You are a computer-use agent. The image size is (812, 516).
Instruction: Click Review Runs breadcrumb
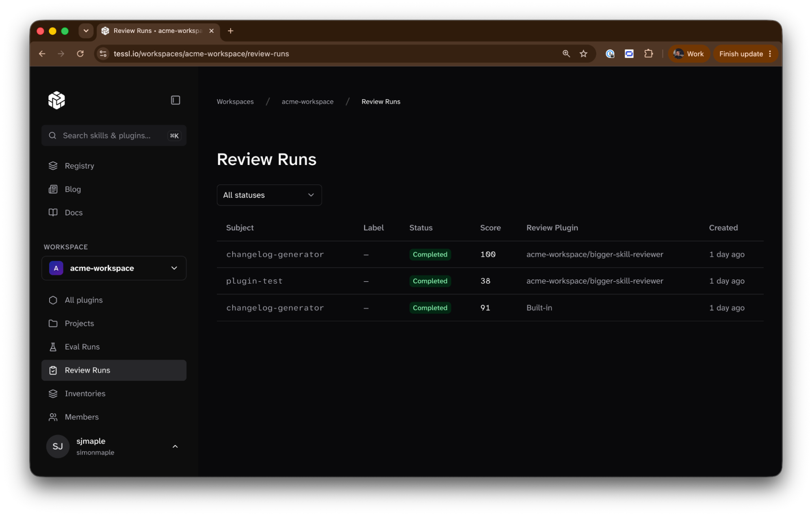coord(381,102)
